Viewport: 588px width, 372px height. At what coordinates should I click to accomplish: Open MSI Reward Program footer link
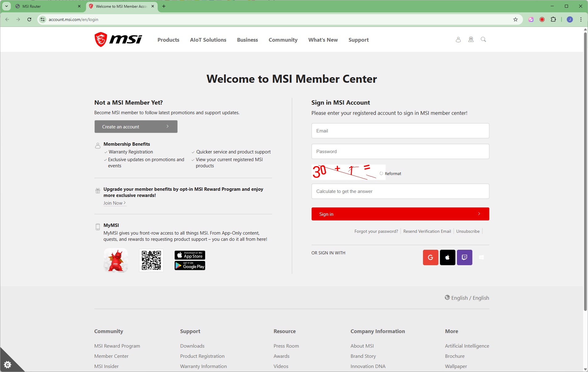(117, 346)
